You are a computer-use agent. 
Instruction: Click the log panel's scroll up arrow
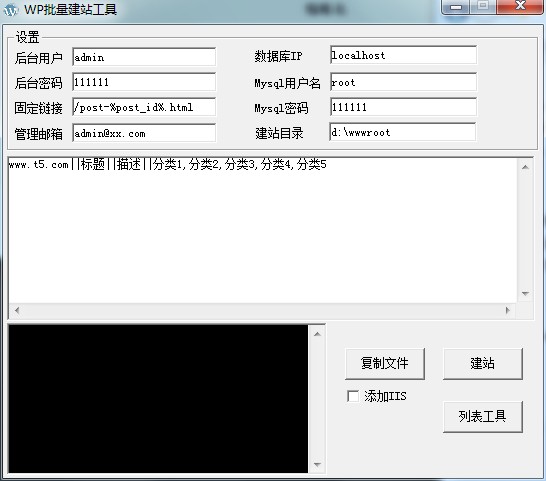(x=317, y=334)
